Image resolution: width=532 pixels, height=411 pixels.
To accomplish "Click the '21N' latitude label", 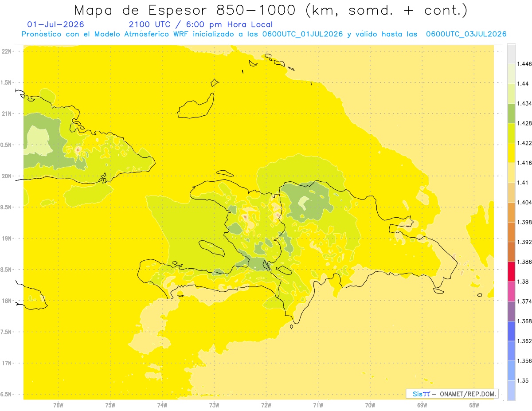I will tap(7, 114).
